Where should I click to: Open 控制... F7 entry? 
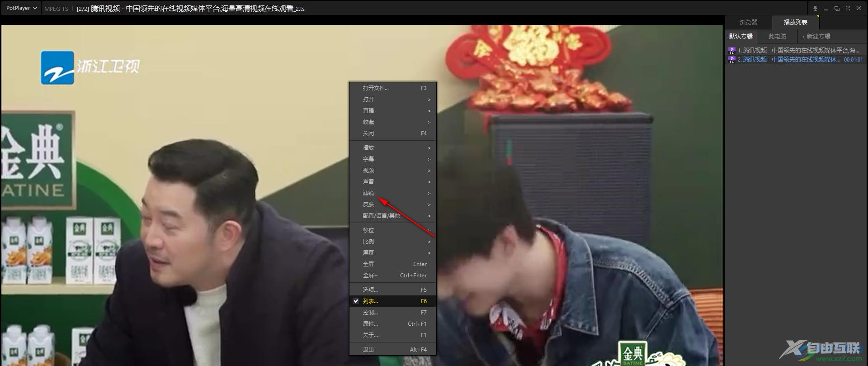pyautogui.click(x=392, y=312)
